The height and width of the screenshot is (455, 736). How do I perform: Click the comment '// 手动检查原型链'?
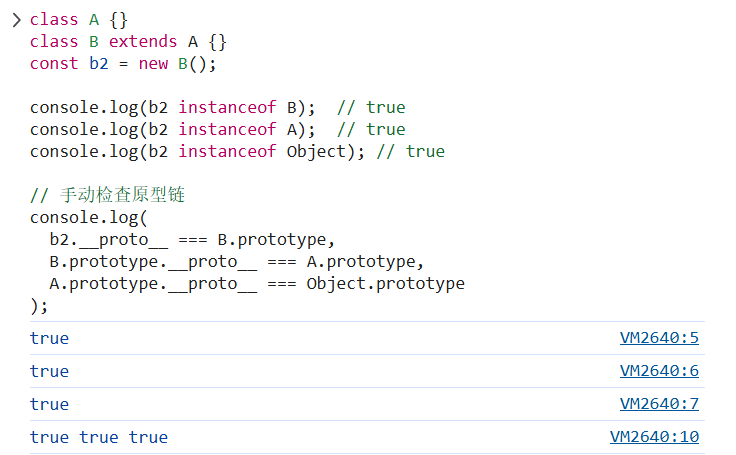[x=107, y=195]
